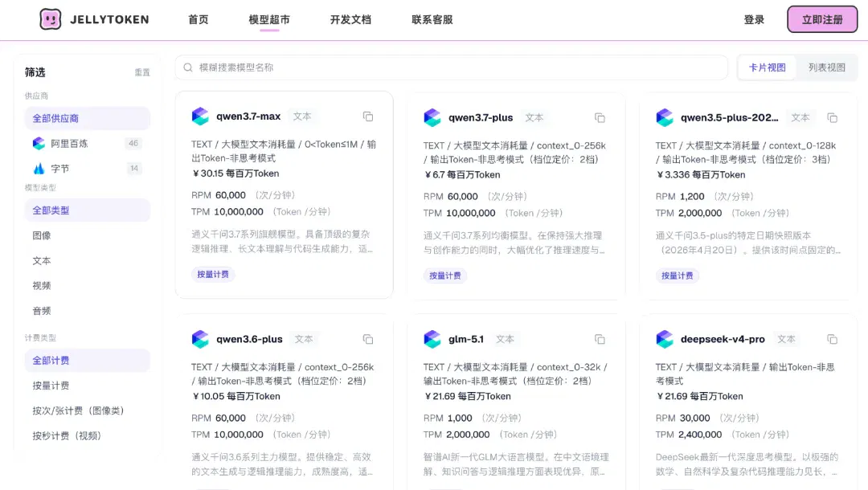Click the ¥10.05 每百万Token price
The image size is (868, 490).
236,397
